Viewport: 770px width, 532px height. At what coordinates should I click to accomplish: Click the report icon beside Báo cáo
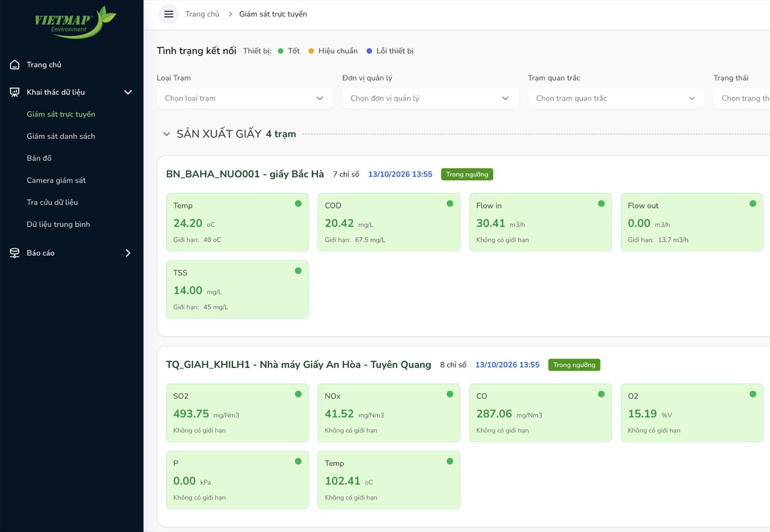(x=15, y=253)
